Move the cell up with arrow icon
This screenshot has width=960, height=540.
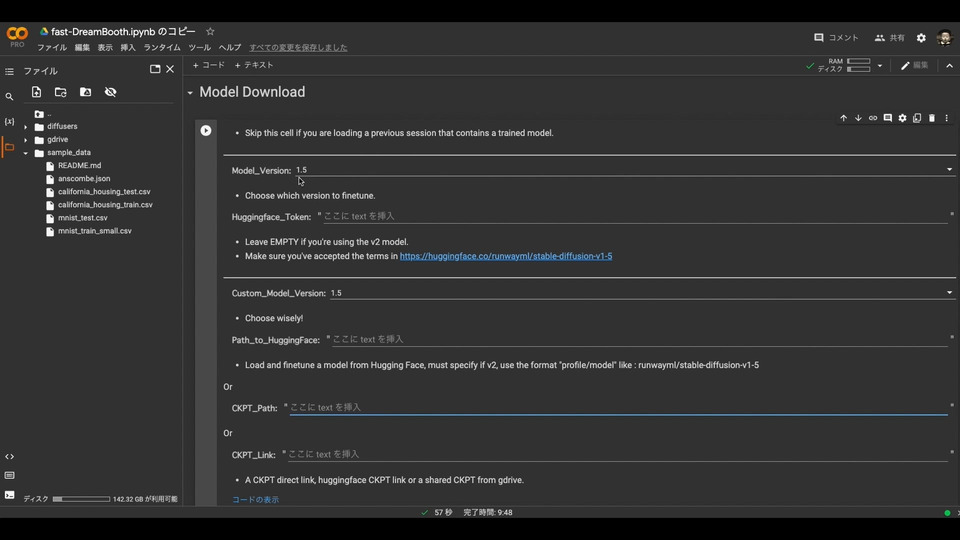pos(843,118)
